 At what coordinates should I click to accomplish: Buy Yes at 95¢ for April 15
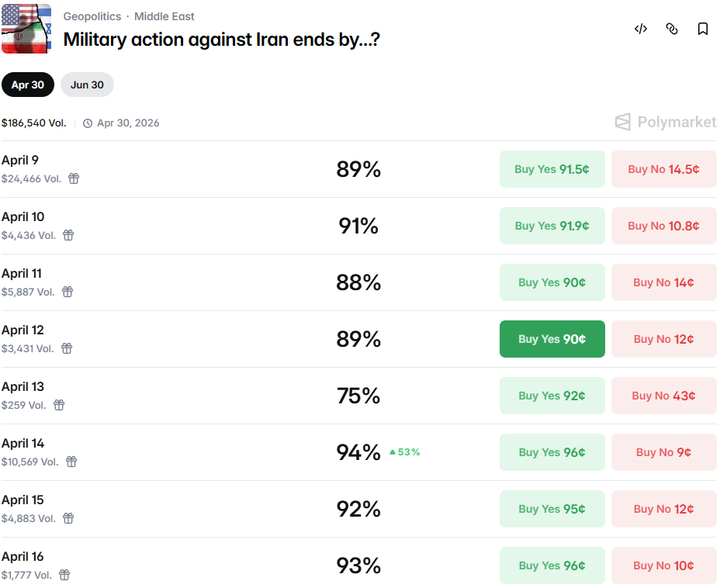[x=552, y=509]
